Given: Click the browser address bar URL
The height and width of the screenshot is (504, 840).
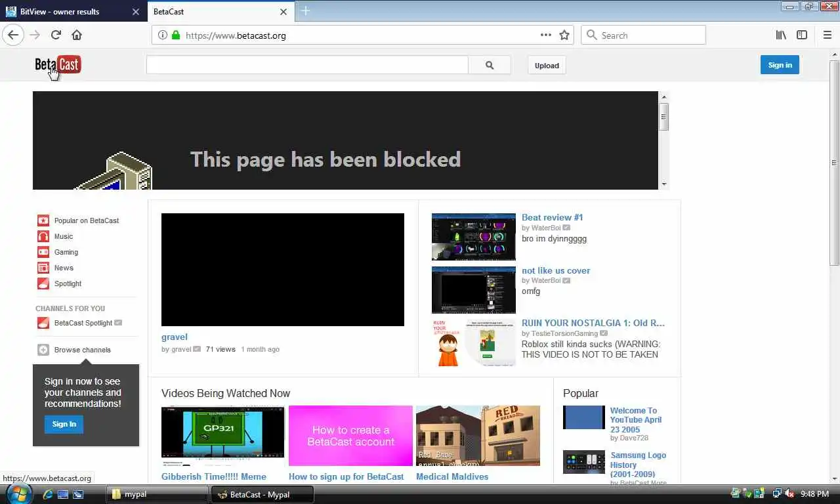Looking at the screenshot, I should click(236, 35).
